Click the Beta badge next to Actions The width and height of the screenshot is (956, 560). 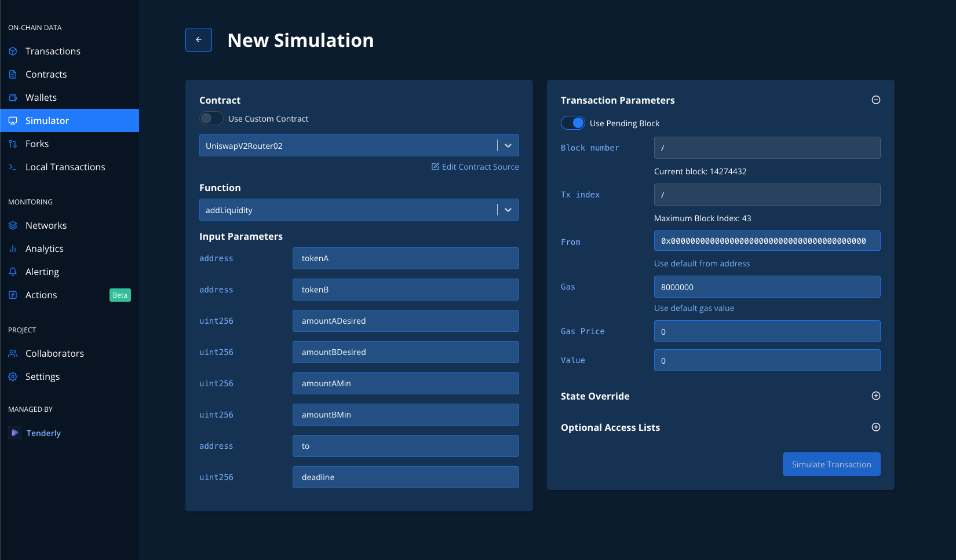coord(120,295)
